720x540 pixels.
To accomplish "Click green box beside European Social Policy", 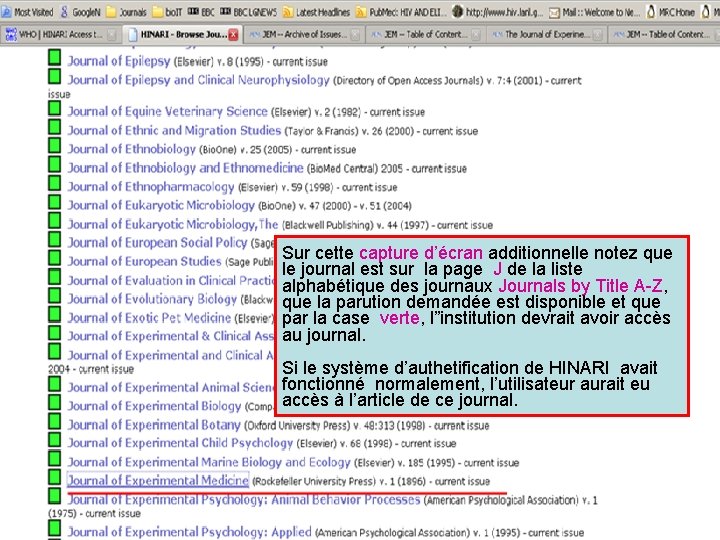I will point(55,239).
